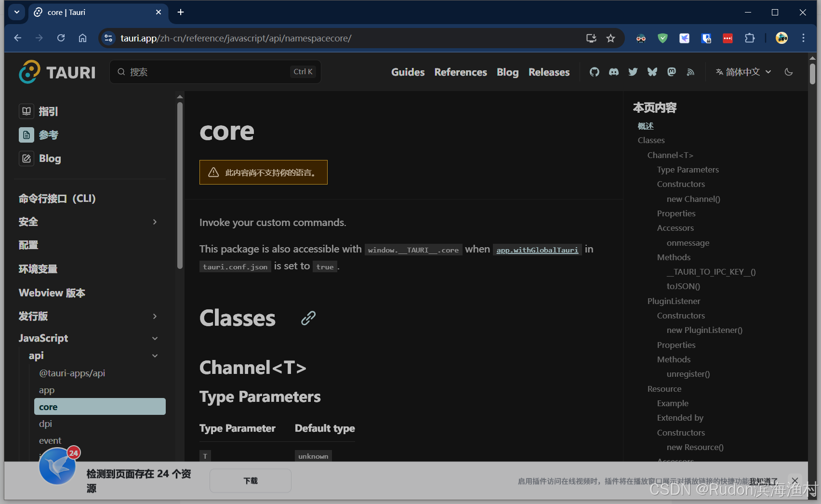Click the blue bird plugin icon

click(x=58, y=466)
